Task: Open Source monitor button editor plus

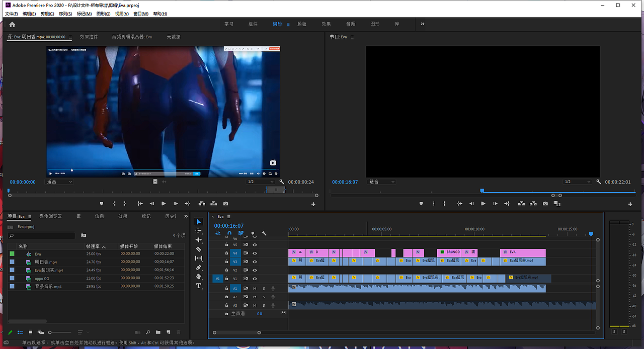Action: [x=313, y=204]
